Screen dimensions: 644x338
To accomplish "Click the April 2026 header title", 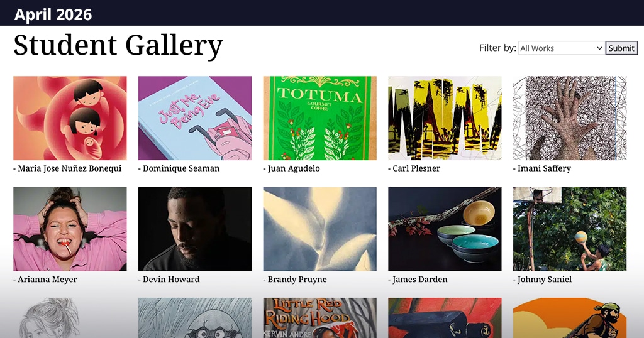I will [53, 15].
